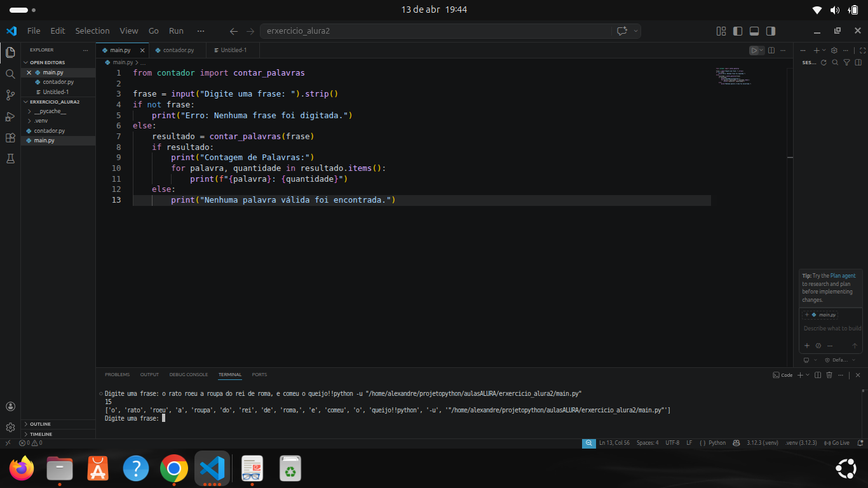Open the Selection menu
The width and height of the screenshot is (868, 488).
pyautogui.click(x=92, y=31)
